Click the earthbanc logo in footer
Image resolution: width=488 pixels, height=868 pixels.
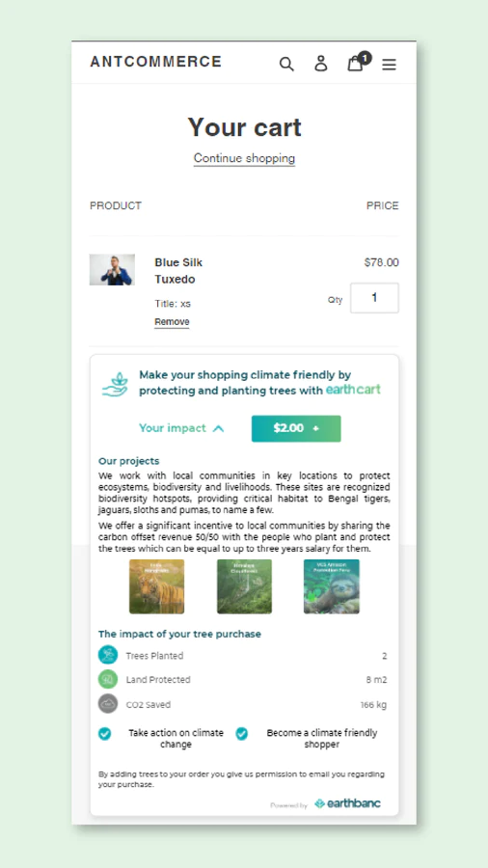(347, 803)
